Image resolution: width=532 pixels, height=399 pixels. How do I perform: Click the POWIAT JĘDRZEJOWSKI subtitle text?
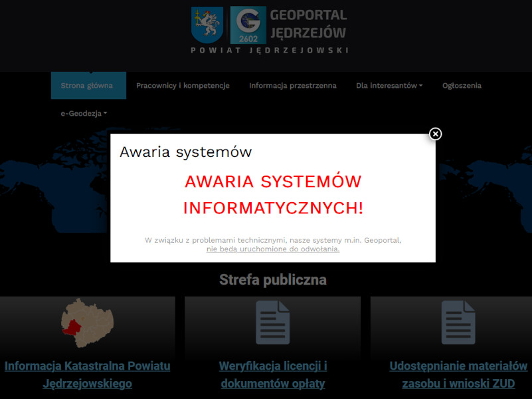click(x=270, y=51)
